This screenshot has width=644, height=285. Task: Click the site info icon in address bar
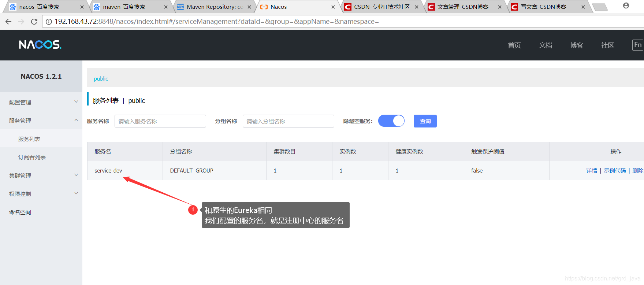pos(48,22)
